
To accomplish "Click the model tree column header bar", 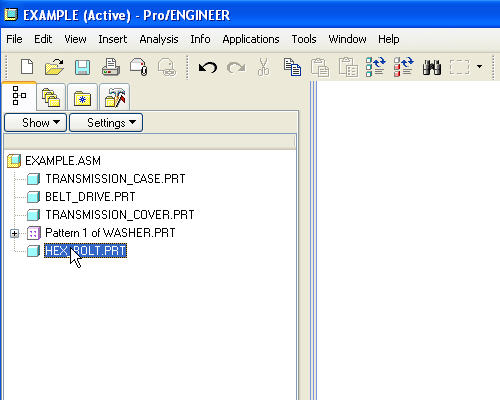I will click(150, 142).
